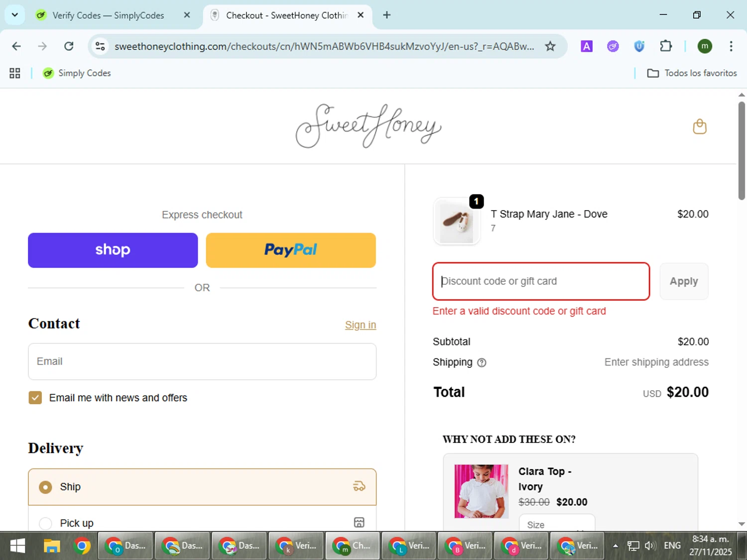Open a new browser tab

(x=386, y=15)
